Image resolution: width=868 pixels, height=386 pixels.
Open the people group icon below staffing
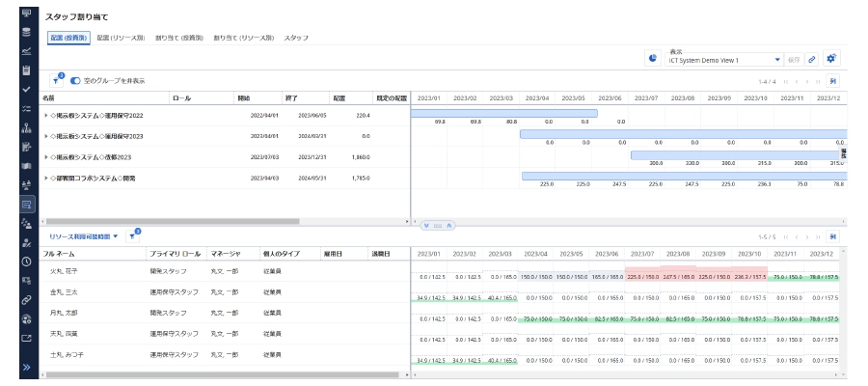click(x=26, y=223)
